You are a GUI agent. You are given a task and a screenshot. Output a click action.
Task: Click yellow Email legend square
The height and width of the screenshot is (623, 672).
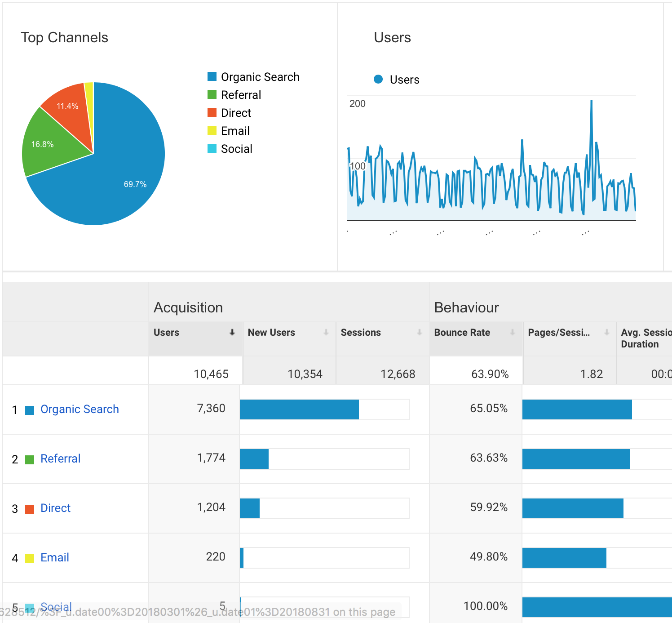click(x=212, y=130)
